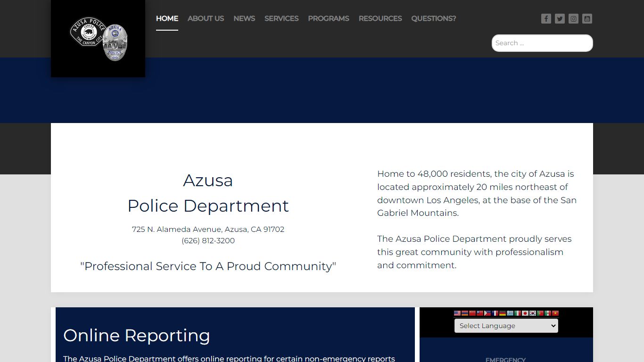Open the ABOUT US menu

tap(206, 18)
